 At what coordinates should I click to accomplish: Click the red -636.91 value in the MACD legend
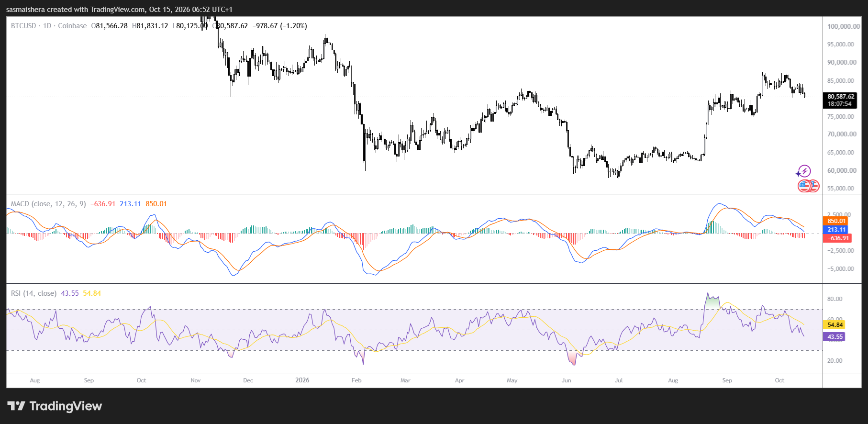[x=103, y=204]
